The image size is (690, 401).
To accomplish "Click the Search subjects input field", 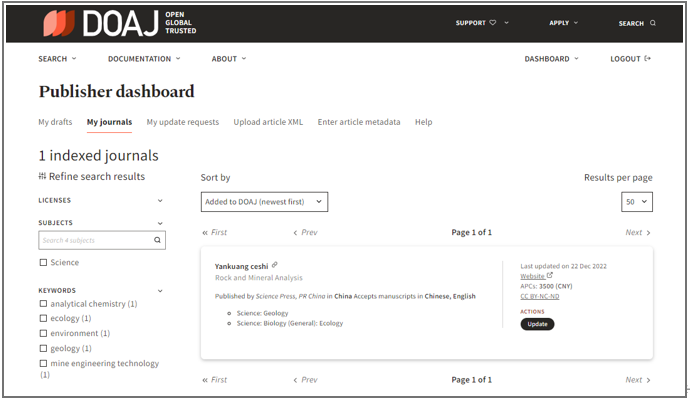I will tap(95, 240).
